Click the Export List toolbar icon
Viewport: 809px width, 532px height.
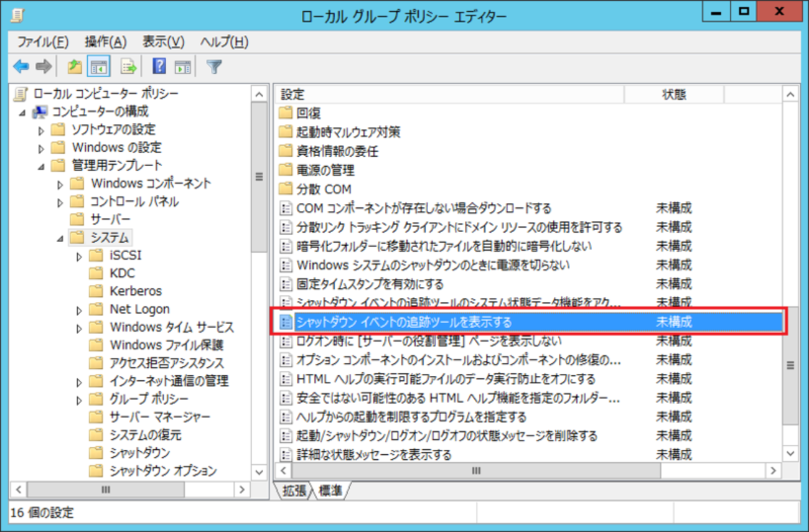coord(128,67)
